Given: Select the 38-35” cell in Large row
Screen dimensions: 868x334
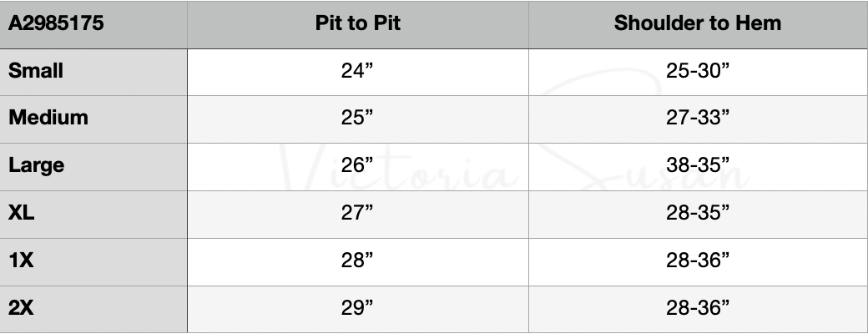Looking at the screenshot, I should (698, 165).
